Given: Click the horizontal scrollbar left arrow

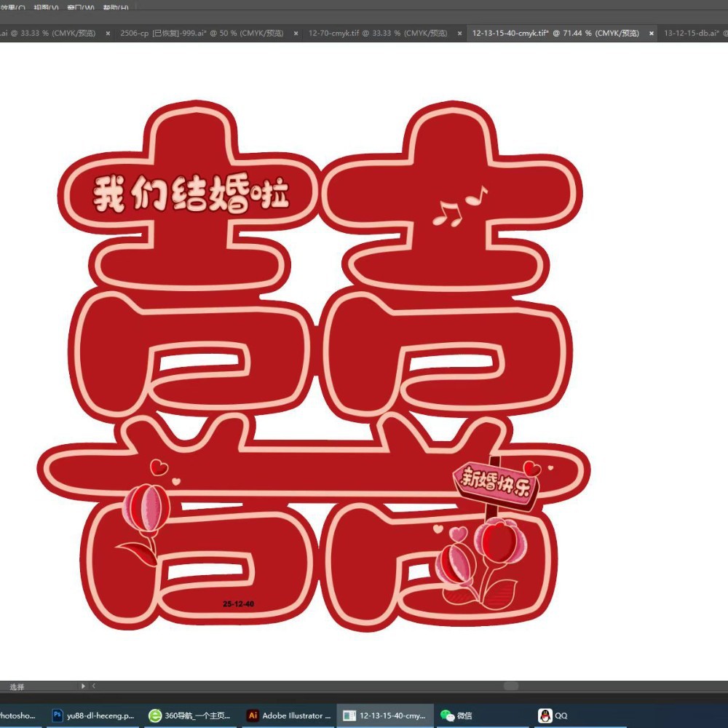Looking at the screenshot, I should coord(94,686).
